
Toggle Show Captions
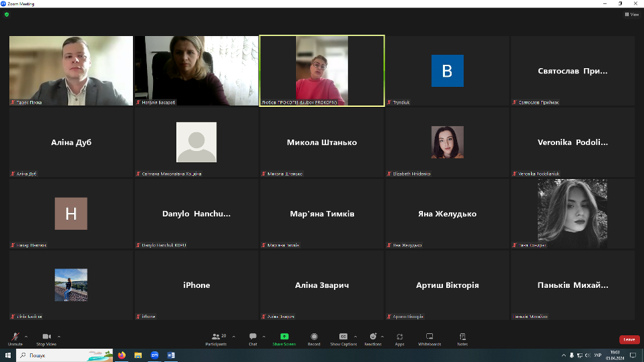[x=343, y=337]
